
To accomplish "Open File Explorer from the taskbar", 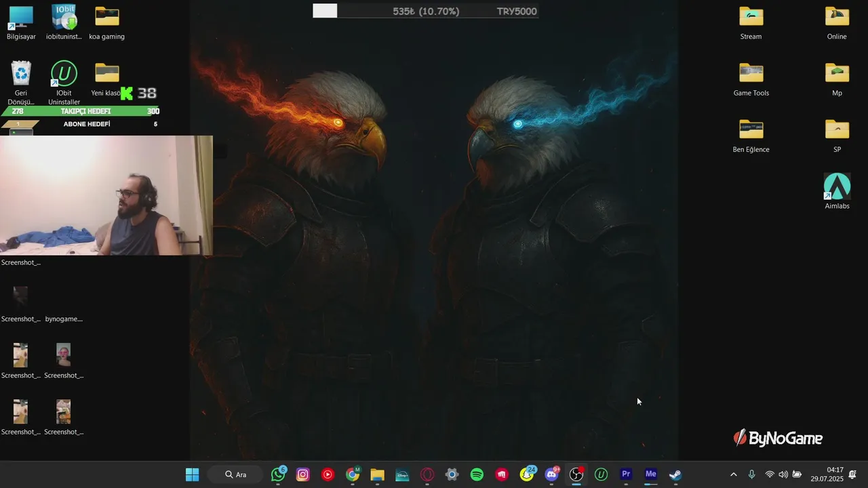I will pyautogui.click(x=378, y=474).
